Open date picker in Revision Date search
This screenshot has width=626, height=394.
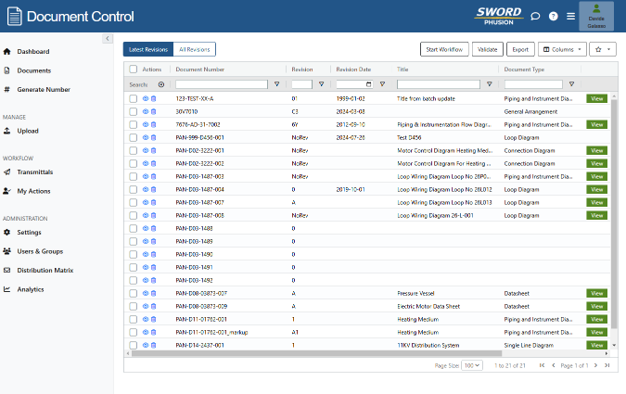coord(368,84)
